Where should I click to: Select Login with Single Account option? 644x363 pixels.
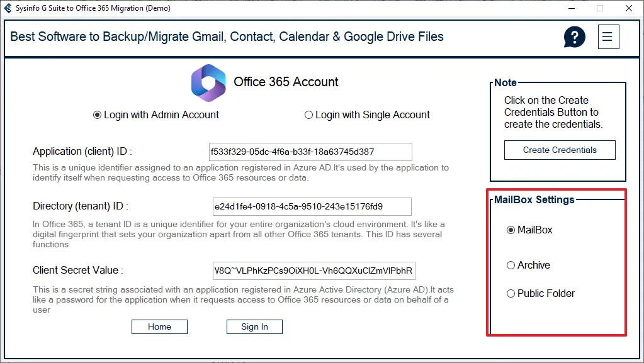click(x=367, y=115)
